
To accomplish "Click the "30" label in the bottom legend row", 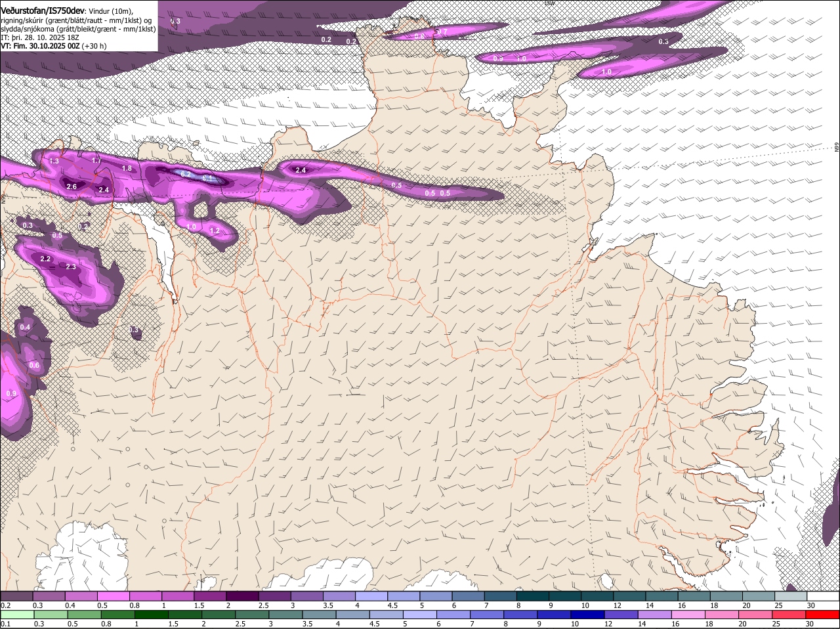I will tap(809, 624).
